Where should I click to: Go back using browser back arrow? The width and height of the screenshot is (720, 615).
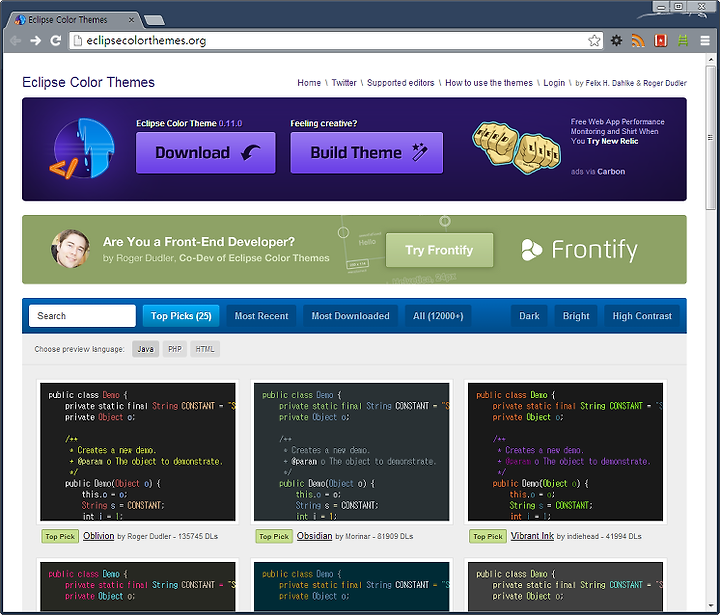16,40
